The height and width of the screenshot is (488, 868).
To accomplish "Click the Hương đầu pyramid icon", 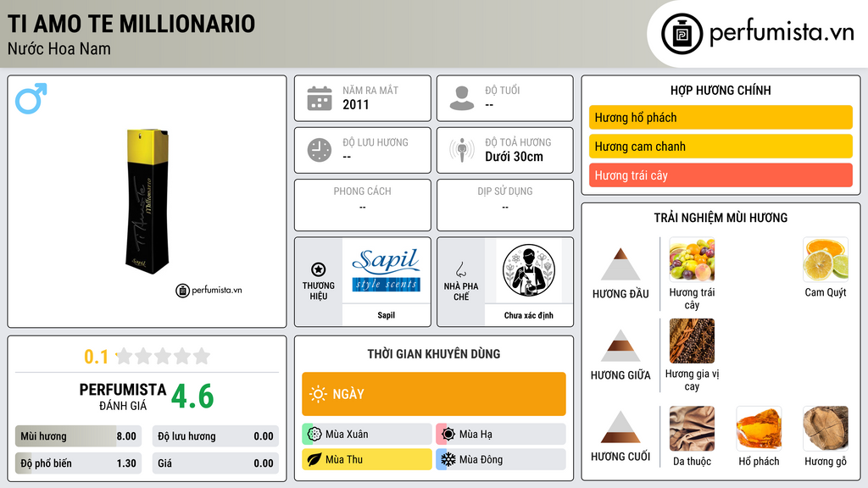I will click(620, 264).
